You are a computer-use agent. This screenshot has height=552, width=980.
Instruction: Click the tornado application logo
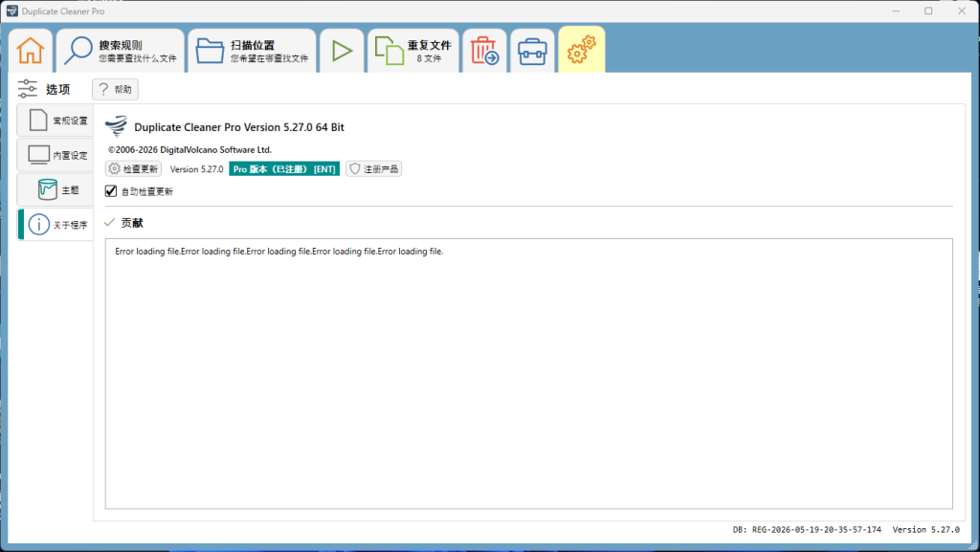pos(116,126)
